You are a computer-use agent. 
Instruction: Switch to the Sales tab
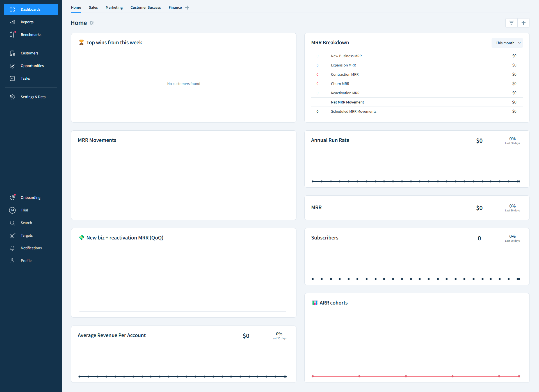point(93,8)
